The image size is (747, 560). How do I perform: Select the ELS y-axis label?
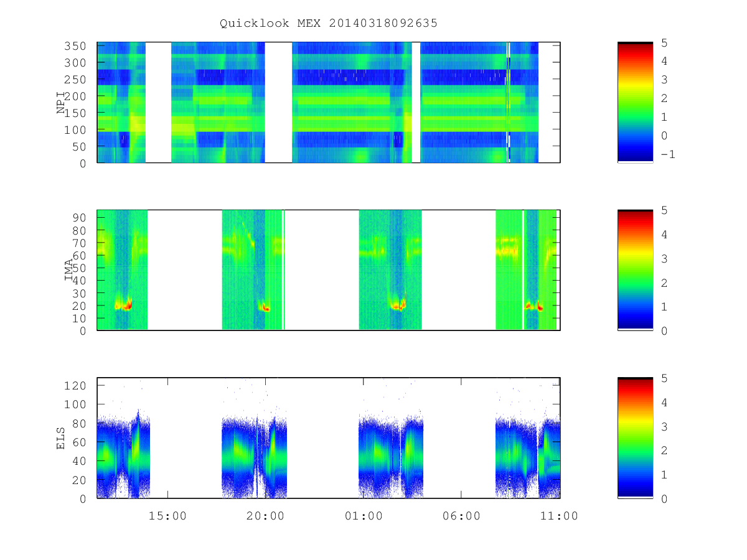pos(61,438)
